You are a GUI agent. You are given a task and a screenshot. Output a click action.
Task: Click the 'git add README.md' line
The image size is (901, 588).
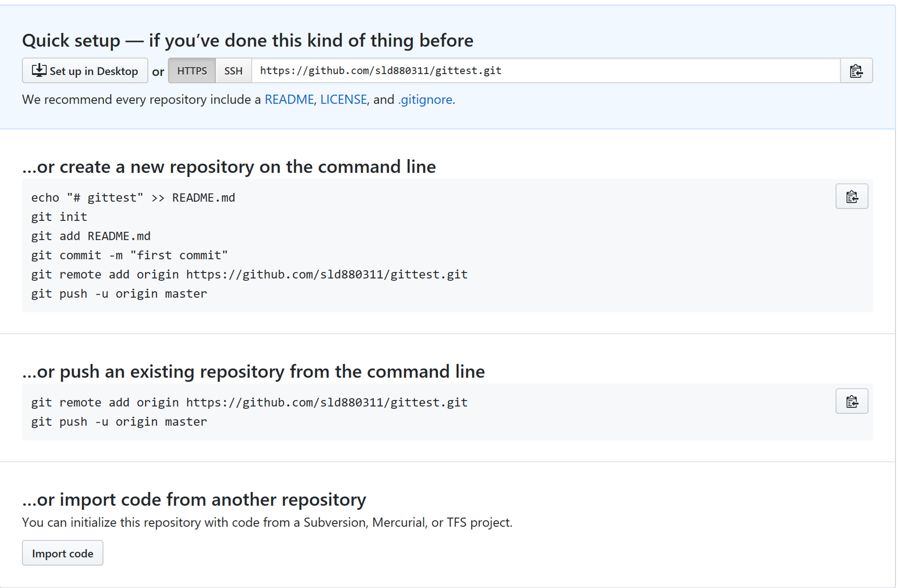coord(91,236)
